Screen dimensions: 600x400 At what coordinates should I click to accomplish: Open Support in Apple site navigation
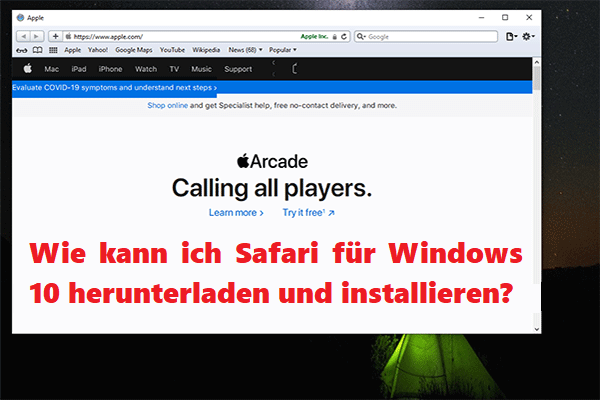(x=238, y=69)
